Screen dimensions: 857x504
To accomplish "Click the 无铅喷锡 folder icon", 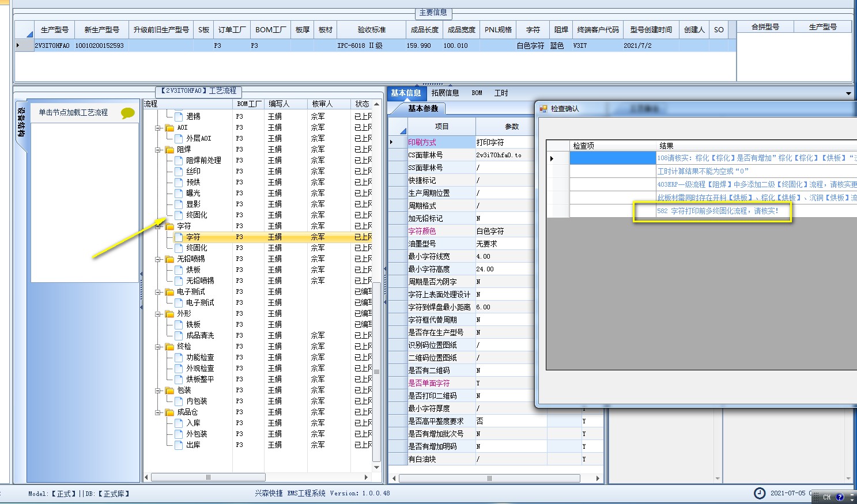I will (169, 259).
